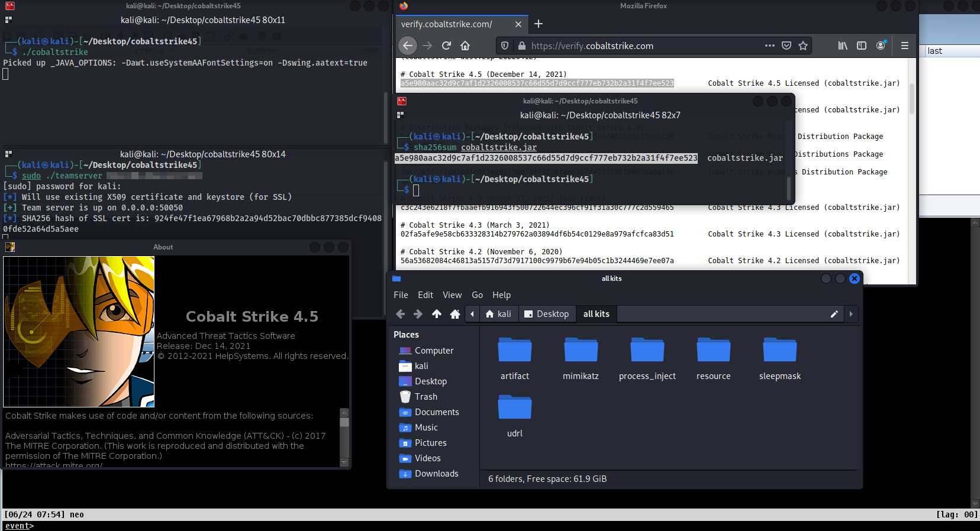This screenshot has height=531, width=980.
Task: Open Help menu in file manager
Action: point(501,295)
